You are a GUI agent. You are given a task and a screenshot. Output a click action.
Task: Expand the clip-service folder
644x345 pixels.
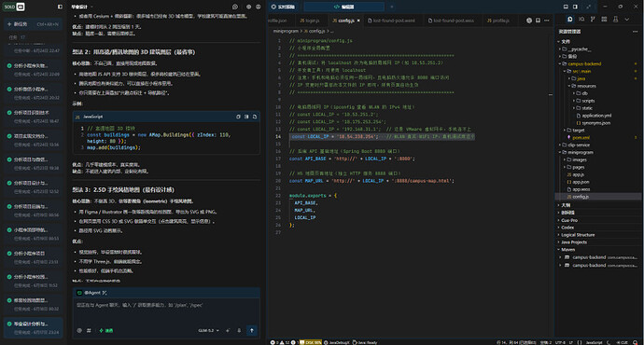597,145
